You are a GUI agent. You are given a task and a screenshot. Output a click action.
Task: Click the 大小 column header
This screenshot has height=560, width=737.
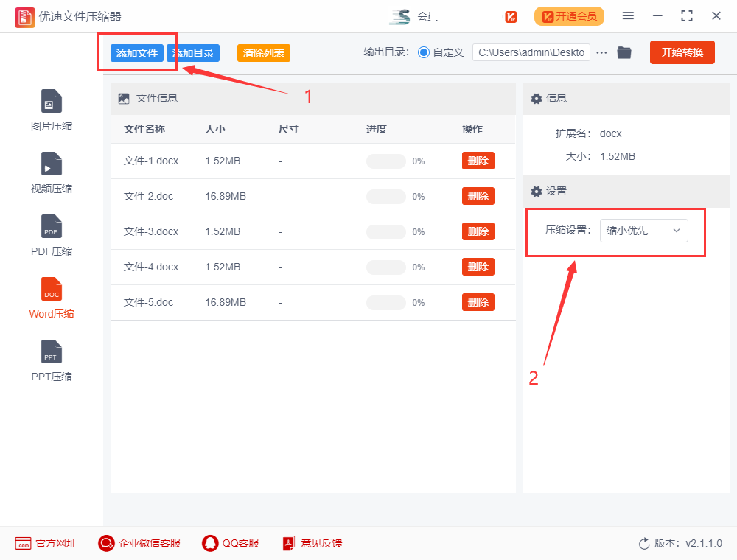coord(214,129)
